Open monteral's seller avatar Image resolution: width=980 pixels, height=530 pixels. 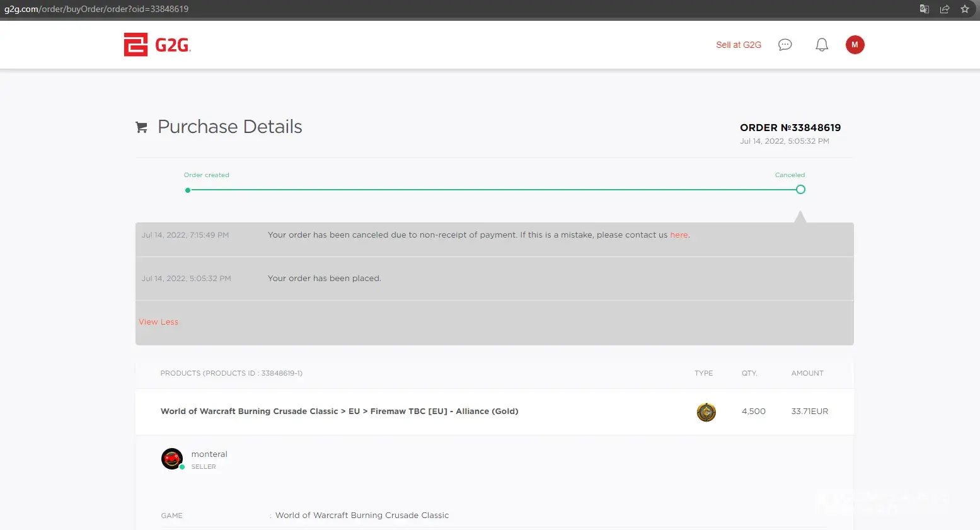coord(172,459)
